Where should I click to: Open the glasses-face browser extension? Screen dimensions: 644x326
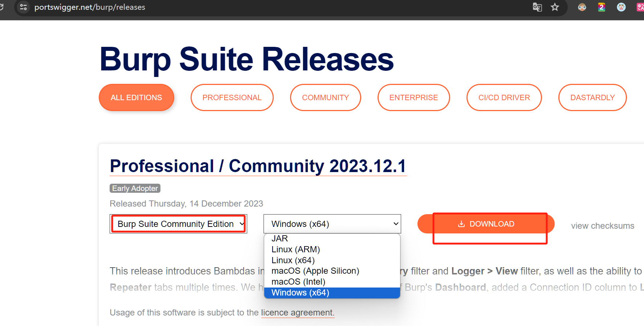tap(582, 7)
